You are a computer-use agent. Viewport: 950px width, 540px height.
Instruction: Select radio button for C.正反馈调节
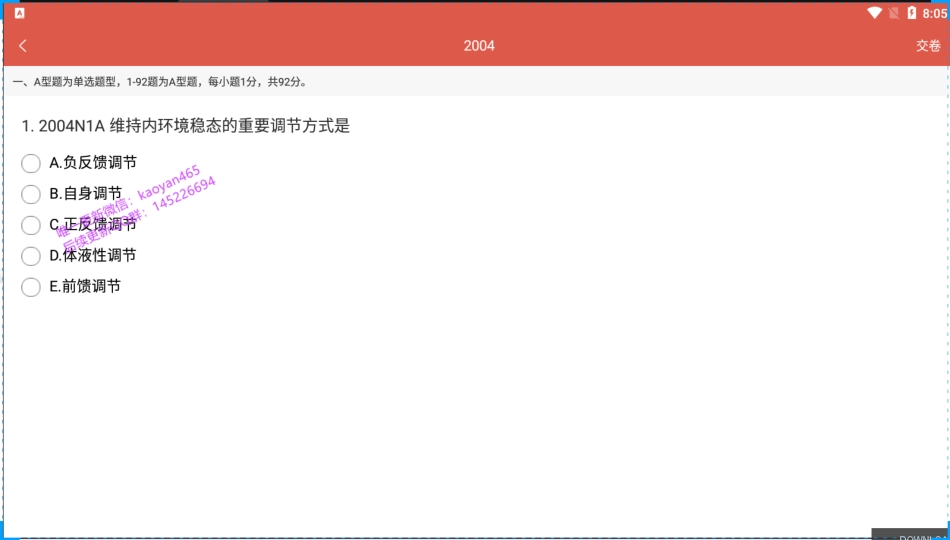(31, 225)
